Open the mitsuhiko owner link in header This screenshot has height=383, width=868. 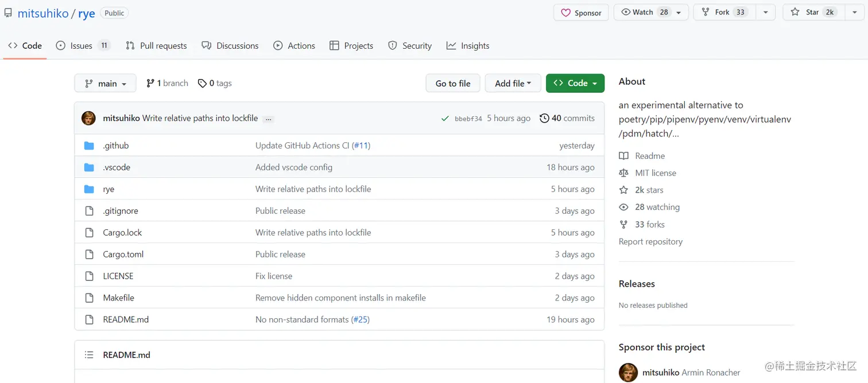[43, 13]
